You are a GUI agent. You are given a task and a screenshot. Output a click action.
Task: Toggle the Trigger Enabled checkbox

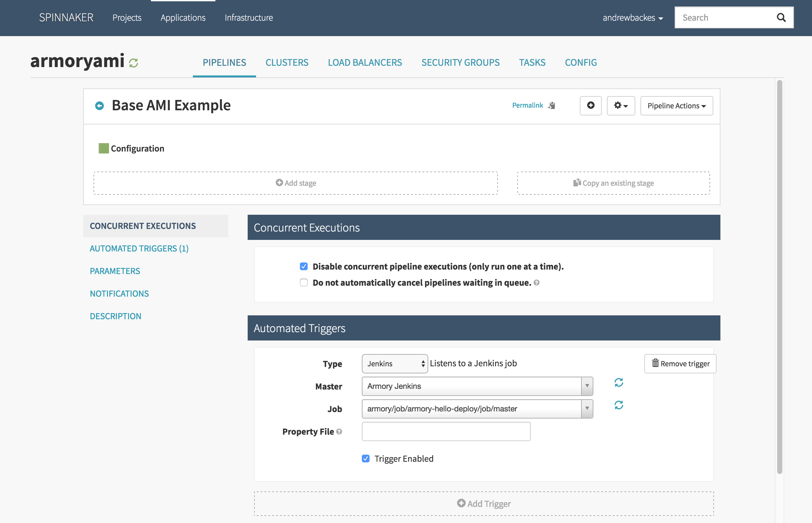(x=365, y=459)
